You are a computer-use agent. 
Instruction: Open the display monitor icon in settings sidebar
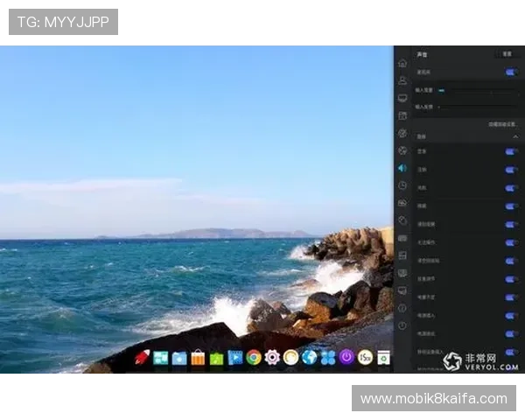(x=402, y=98)
